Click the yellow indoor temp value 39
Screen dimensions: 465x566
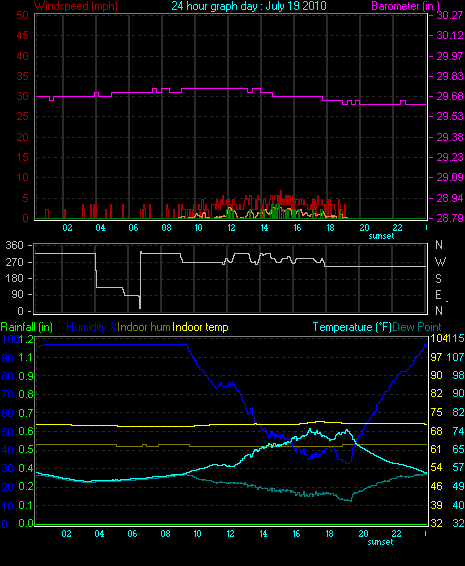coord(436,505)
